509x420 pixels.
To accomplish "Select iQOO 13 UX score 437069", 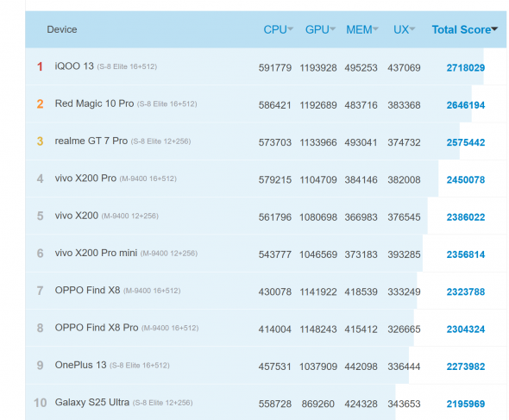I will [x=404, y=68].
